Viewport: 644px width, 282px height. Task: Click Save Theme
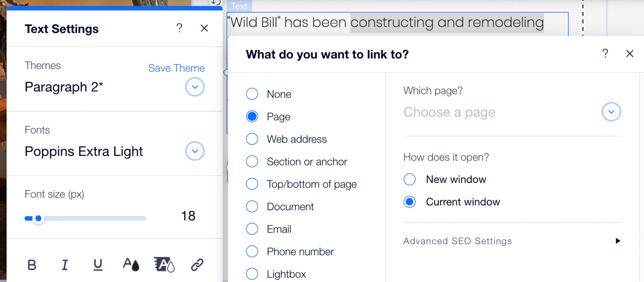176,68
